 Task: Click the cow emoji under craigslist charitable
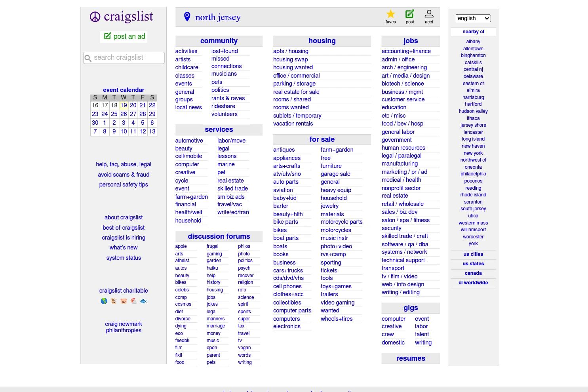click(x=114, y=301)
